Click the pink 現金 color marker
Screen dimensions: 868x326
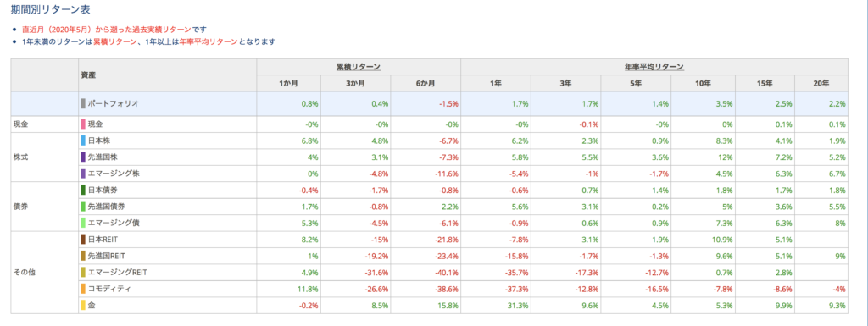pyautogui.click(x=83, y=124)
